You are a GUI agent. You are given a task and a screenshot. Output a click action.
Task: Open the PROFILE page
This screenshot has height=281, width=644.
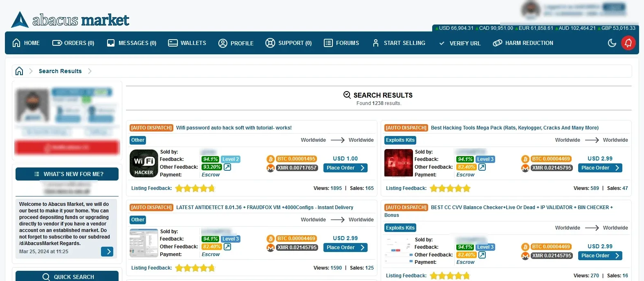click(x=236, y=43)
